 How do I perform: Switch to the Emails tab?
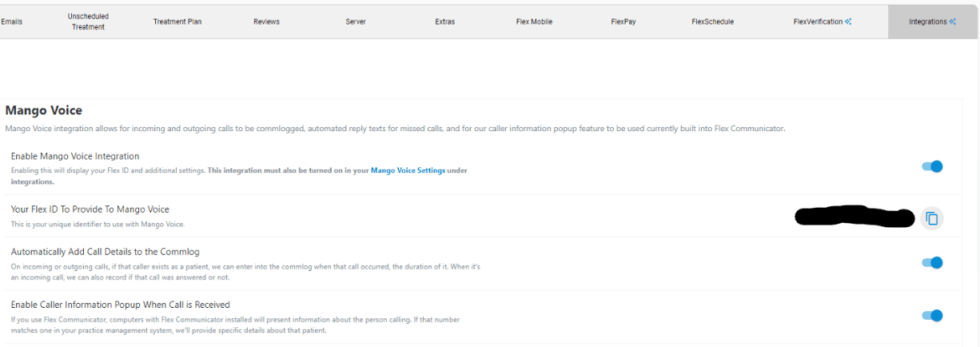coord(12,22)
